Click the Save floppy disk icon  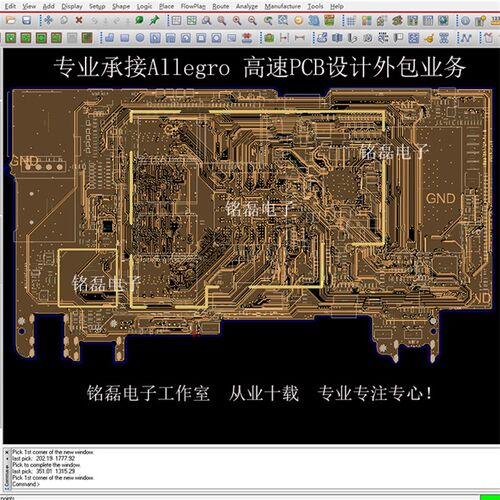click(26, 21)
